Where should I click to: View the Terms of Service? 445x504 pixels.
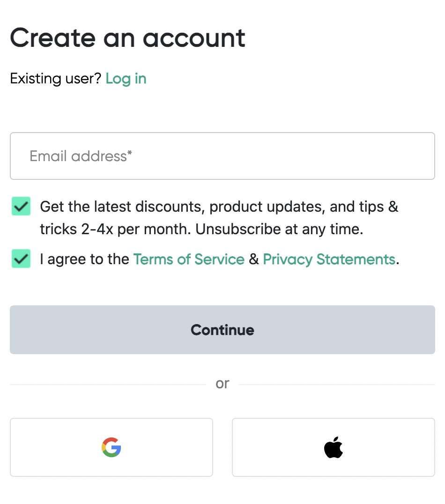(x=189, y=259)
